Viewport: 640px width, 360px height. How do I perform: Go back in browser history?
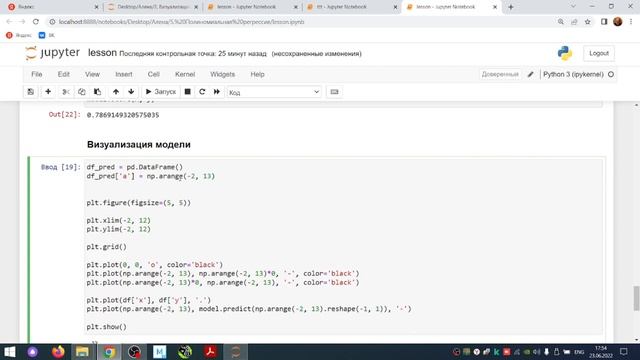(9, 22)
